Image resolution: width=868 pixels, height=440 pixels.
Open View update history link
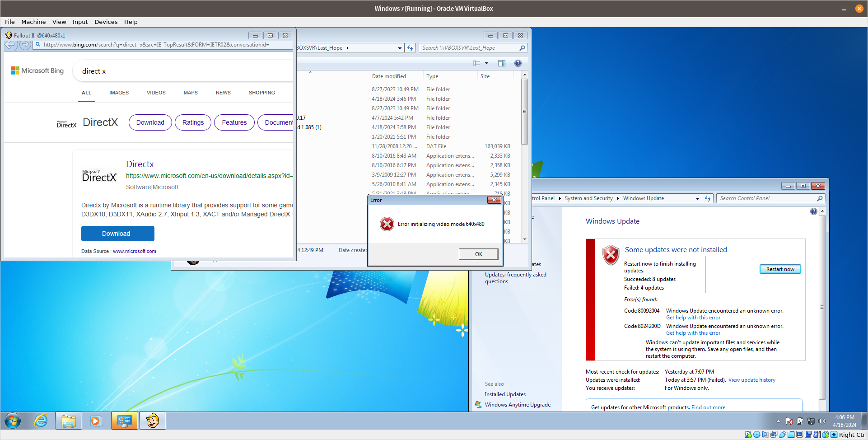(752, 380)
